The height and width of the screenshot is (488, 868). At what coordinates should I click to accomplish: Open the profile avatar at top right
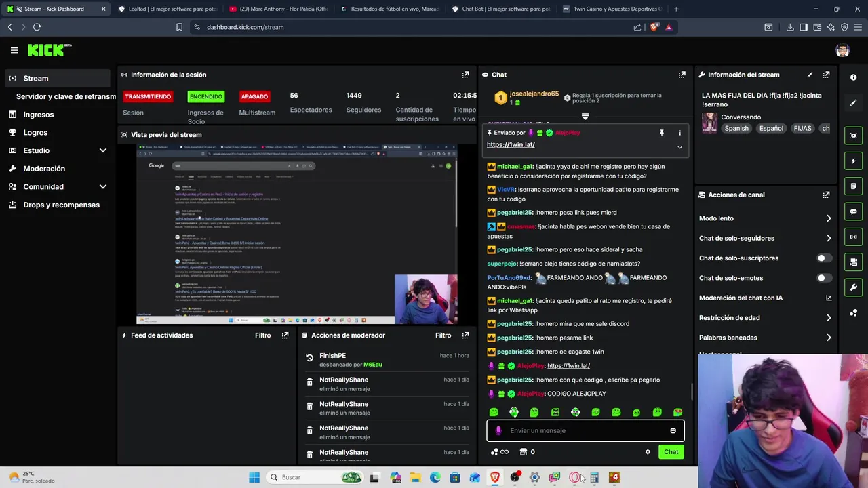[x=842, y=50]
